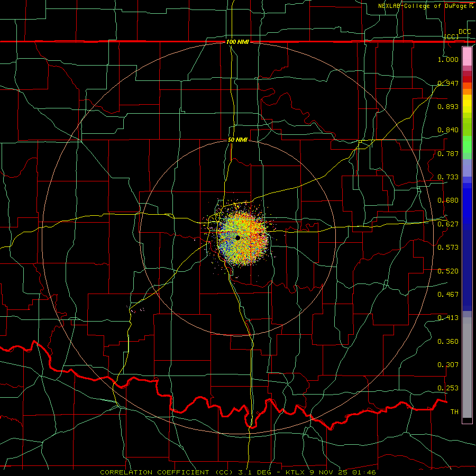476x476 pixels.
Task: Select the 0.947 scale value
Action: [x=448, y=83]
